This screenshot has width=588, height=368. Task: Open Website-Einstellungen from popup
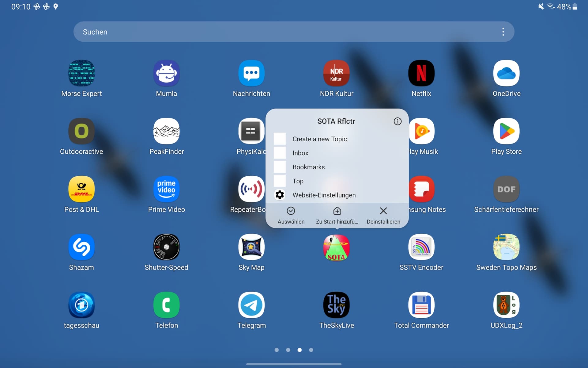click(324, 195)
